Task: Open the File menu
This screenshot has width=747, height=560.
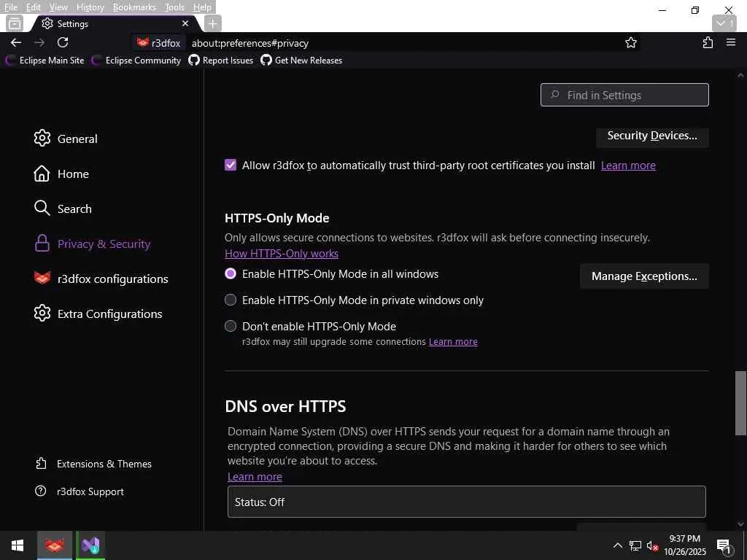Action: [x=10, y=7]
